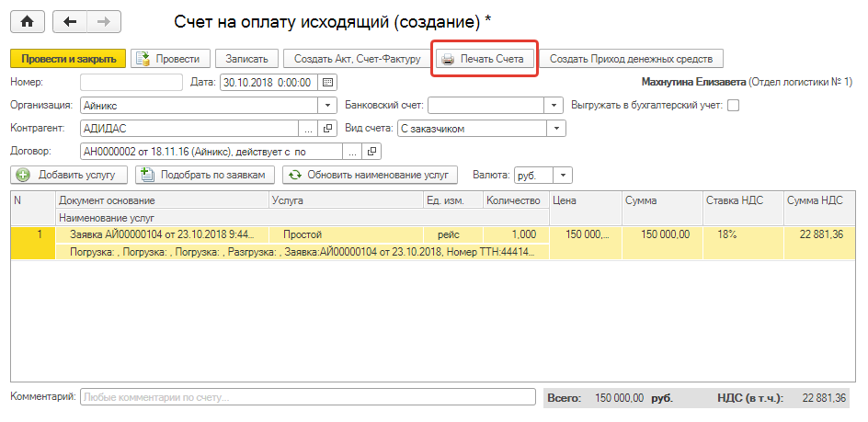Expand the Организация dropdown

point(327,105)
